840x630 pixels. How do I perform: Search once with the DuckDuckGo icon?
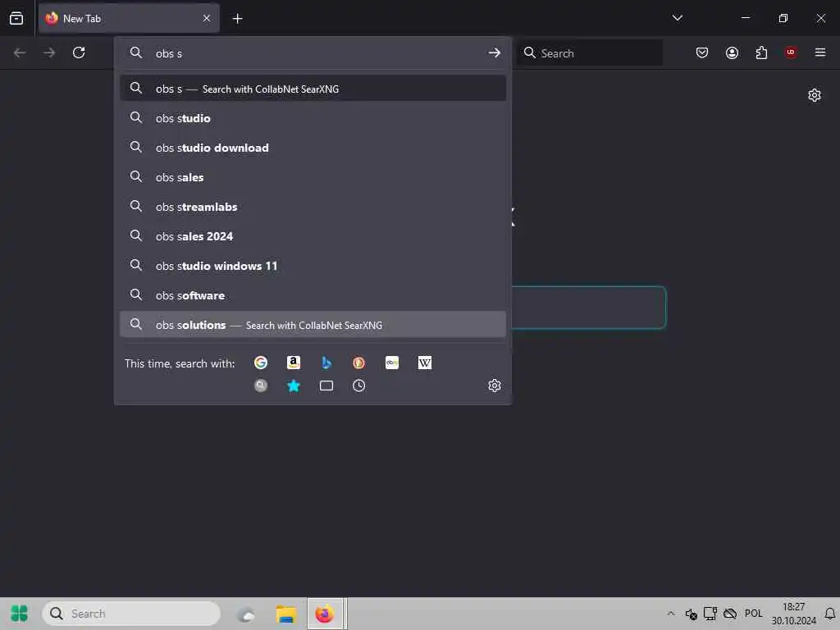[x=359, y=363]
